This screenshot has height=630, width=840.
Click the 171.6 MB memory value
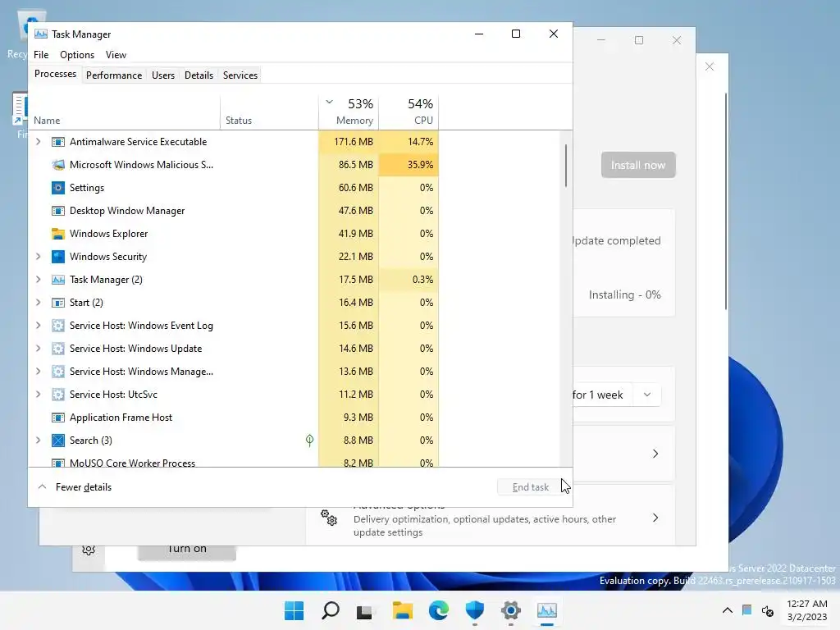point(353,142)
